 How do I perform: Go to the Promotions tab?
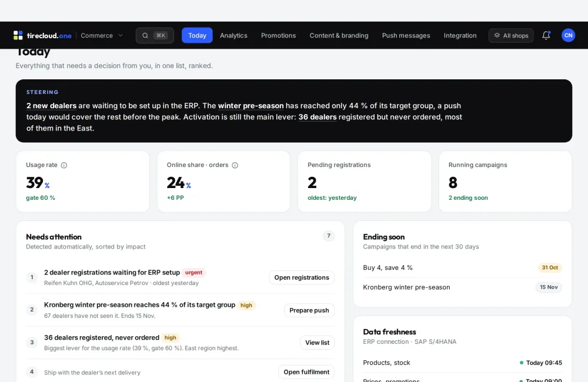[x=278, y=35]
